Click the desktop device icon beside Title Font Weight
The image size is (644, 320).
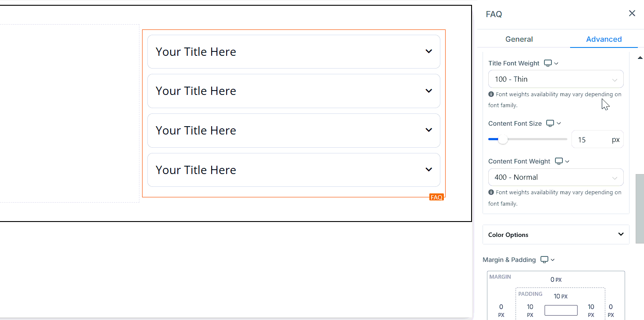click(x=548, y=63)
